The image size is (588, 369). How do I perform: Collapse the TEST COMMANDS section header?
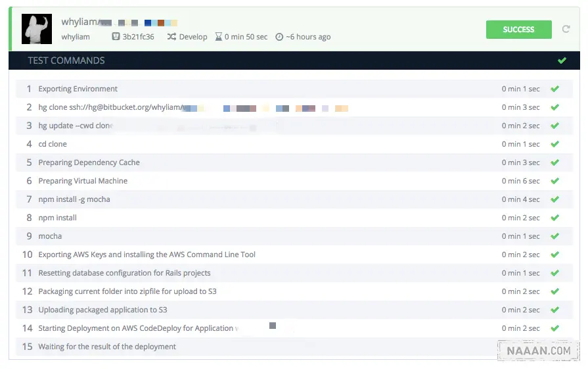66,61
